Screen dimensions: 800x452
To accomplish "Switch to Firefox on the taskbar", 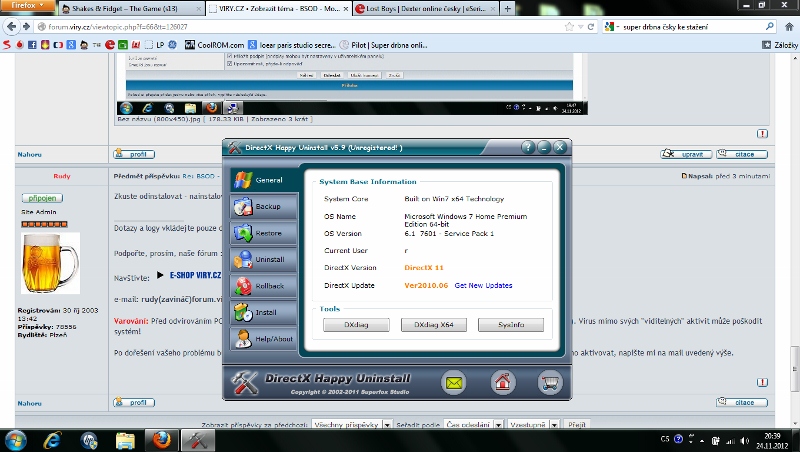I will [162, 440].
